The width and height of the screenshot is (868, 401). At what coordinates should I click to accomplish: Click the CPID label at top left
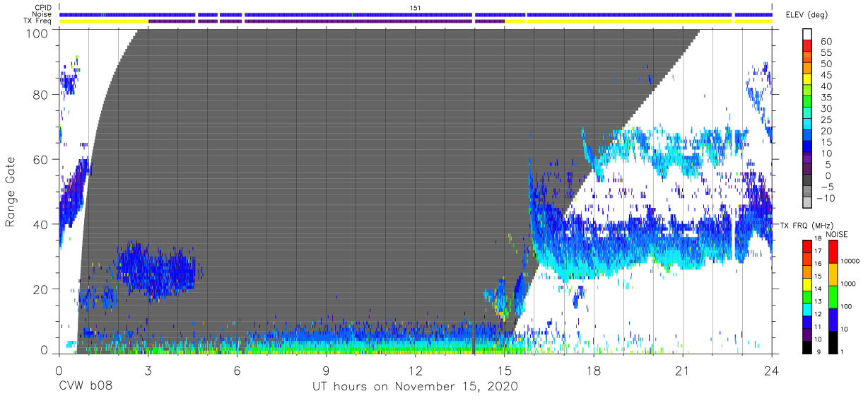43,8
